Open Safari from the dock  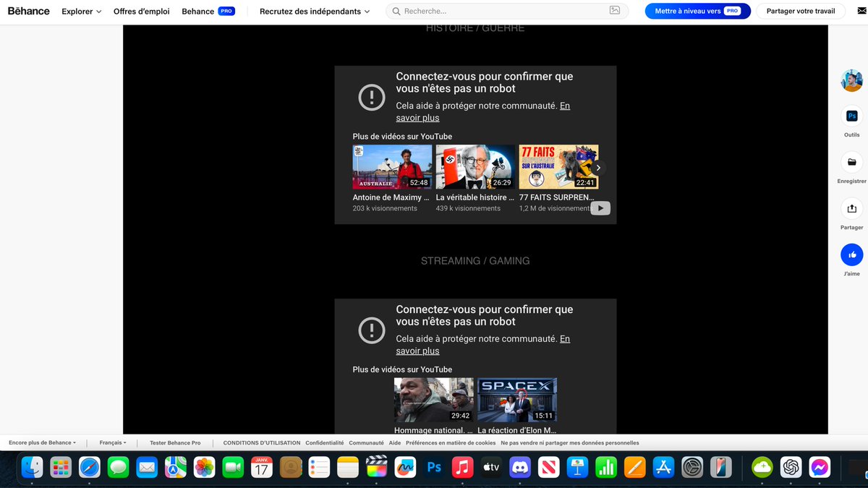pyautogui.click(x=90, y=467)
